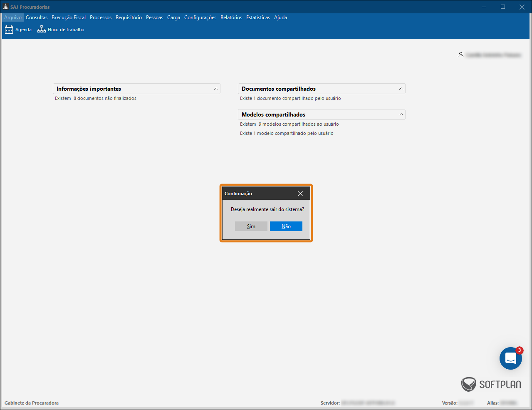Open the 8 unfinished documents notice
The height and width of the screenshot is (410, 532).
pos(96,99)
